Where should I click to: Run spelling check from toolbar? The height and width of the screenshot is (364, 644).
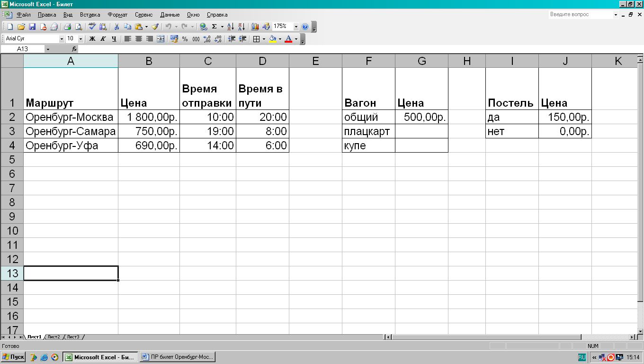click(92, 27)
